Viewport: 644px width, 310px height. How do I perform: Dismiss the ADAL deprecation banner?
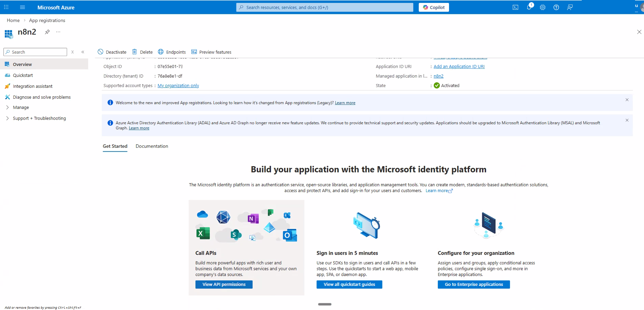(627, 120)
